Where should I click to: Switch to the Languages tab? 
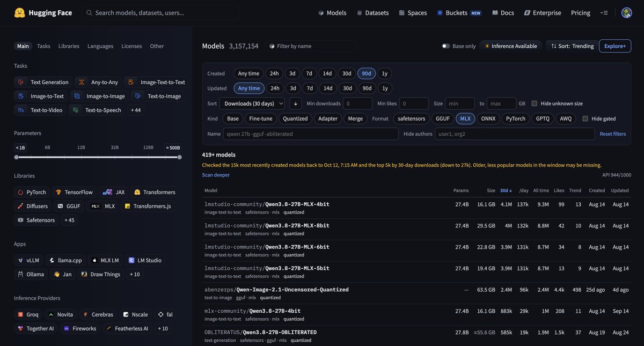[x=100, y=46]
